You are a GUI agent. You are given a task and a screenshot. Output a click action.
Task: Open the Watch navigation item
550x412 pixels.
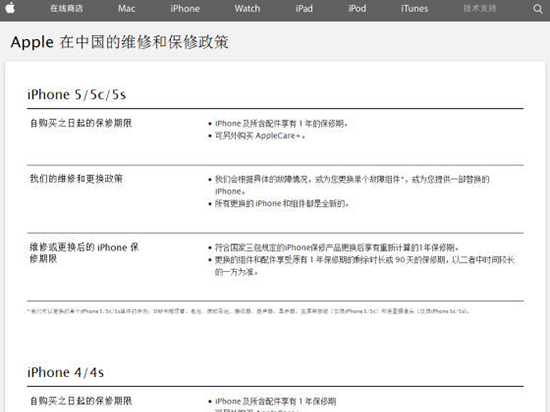tap(247, 9)
